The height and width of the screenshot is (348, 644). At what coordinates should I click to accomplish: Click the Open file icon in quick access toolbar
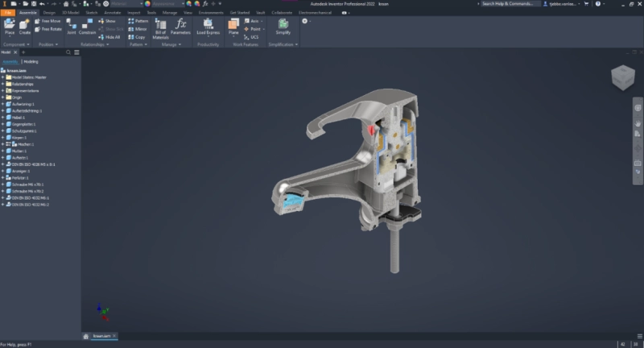(26, 4)
